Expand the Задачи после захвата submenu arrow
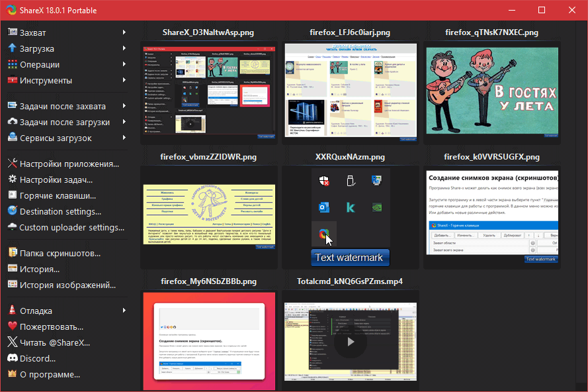This screenshot has width=588, height=392. (124, 106)
